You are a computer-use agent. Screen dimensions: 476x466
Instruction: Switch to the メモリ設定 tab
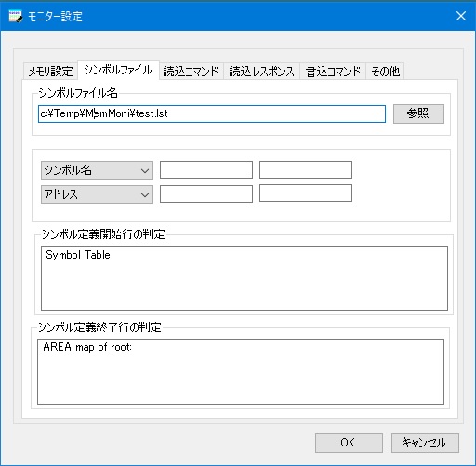50,72
